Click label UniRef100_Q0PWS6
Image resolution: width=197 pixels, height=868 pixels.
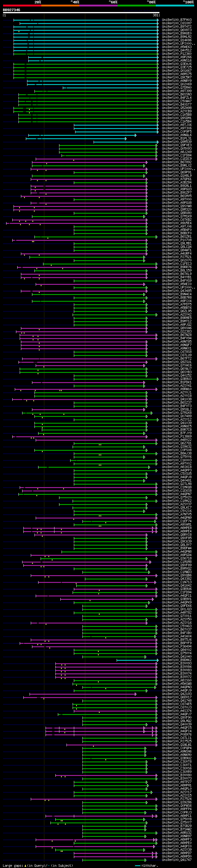177,806
